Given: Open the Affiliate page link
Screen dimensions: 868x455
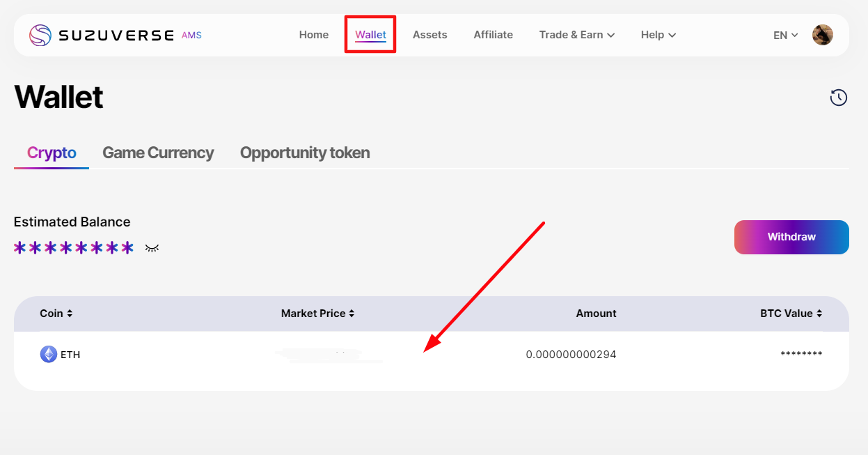Looking at the screenshot, I should tap(493, 35).
